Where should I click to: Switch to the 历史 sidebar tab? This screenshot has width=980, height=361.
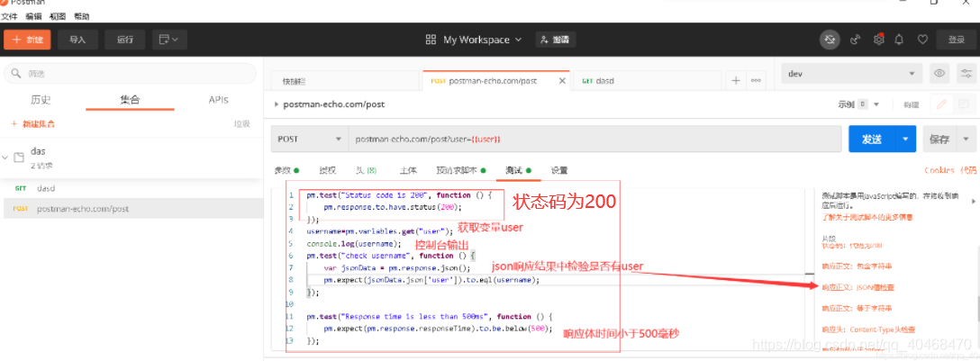click(x=41, y=99)
